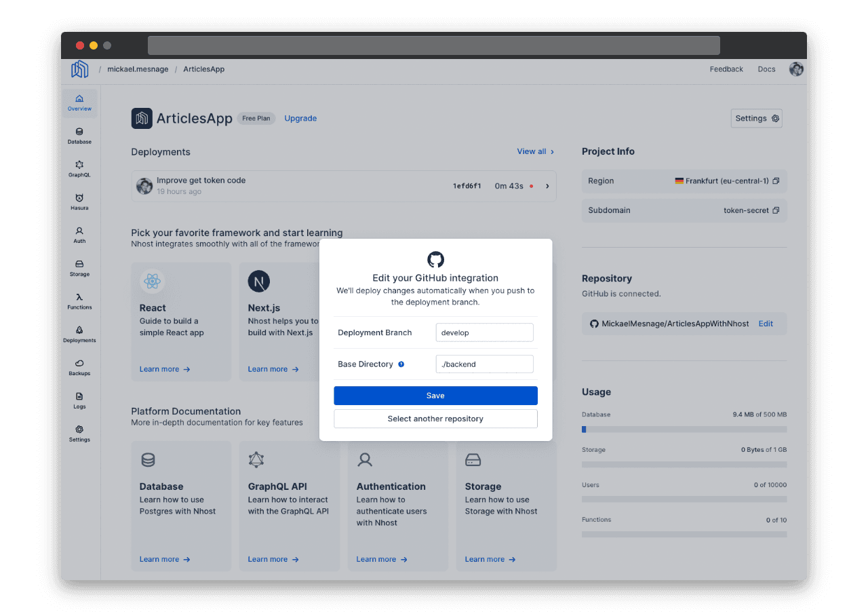Click the Base Directory help info icon

pyautogui.click(x=401, y=364)
